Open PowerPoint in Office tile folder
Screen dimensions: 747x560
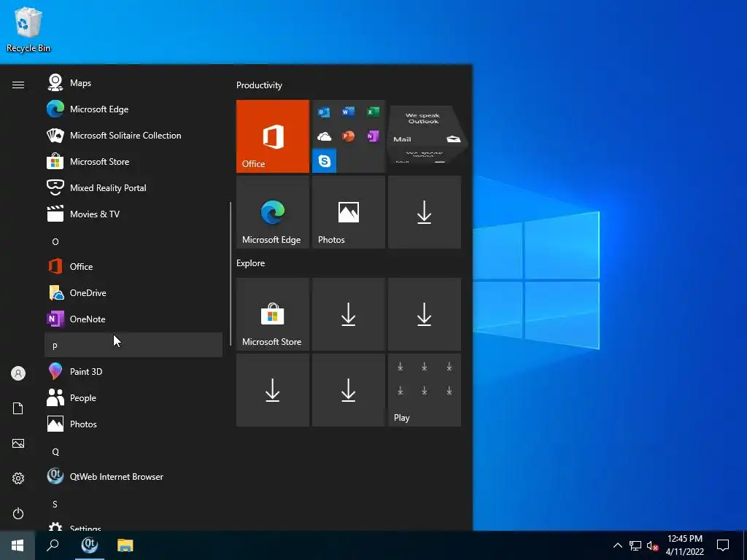tap(348, 136)
